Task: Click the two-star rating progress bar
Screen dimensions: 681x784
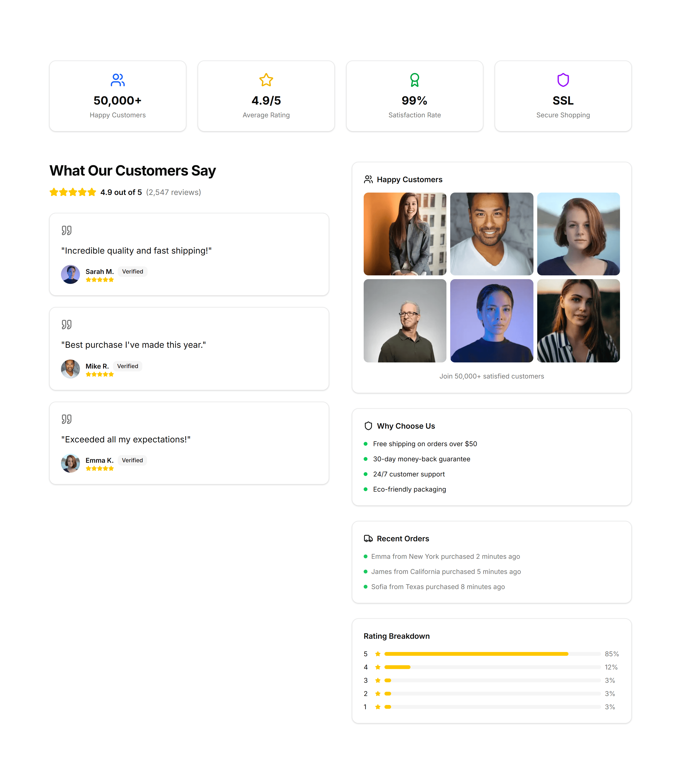Action: [x=493, y=693]
